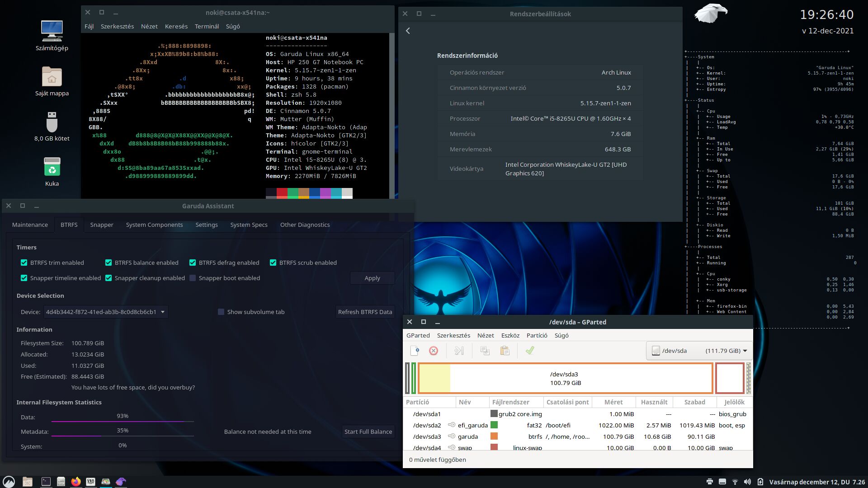The height and width of the screenshot is (488, 868).
Task: Open the /dev/sda device selector in GParted
Action: tap(699, 351)
